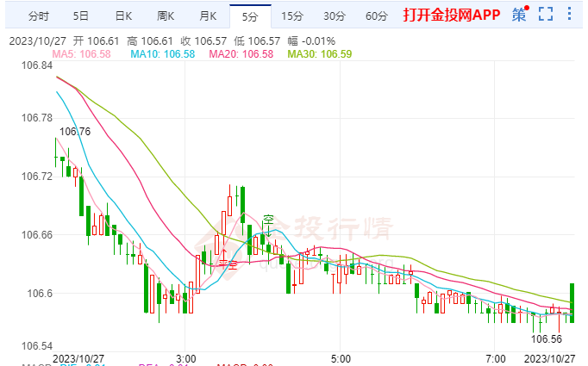Click the last tall green candlestick
The image size is (588, 366).
tap(572, 303)
